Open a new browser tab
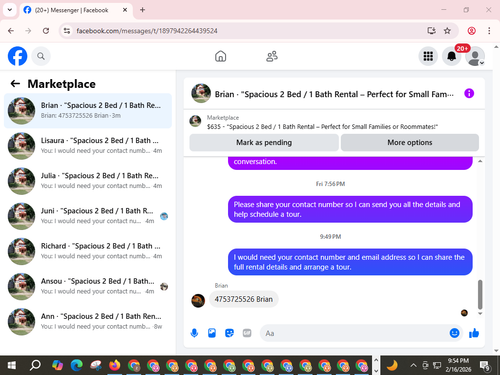 point(142,10)
